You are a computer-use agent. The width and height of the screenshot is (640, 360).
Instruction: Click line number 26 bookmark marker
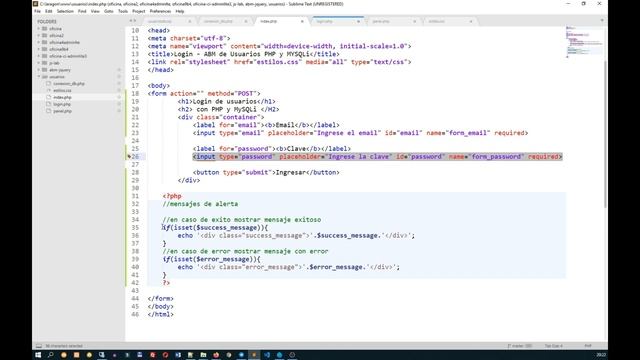pyautogui.click(x=129, y=157)
